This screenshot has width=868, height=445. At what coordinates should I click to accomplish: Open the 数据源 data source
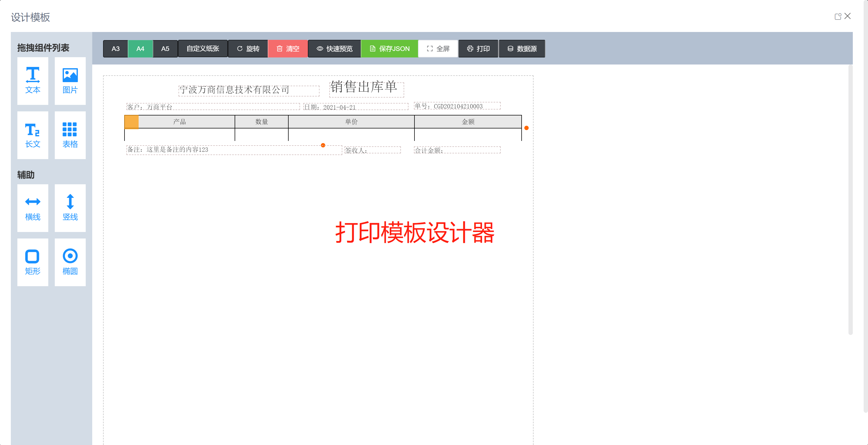pyautogui.click(x=522, y=49)
